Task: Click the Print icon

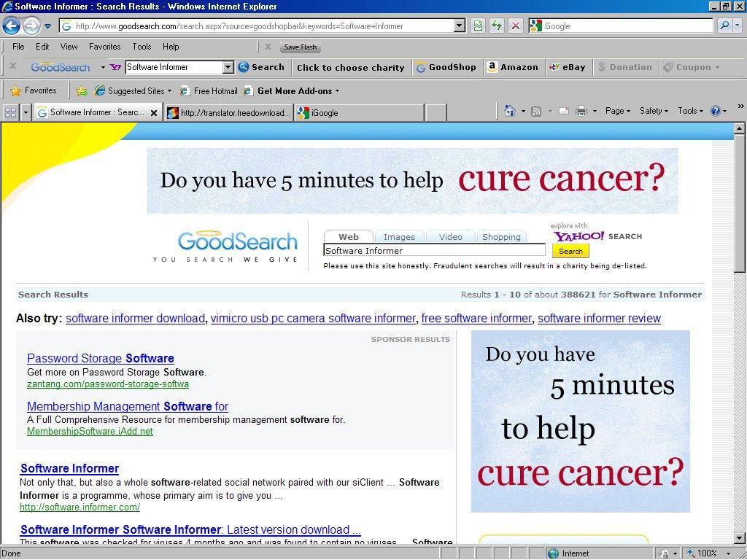Action: (x=581, y=112)
